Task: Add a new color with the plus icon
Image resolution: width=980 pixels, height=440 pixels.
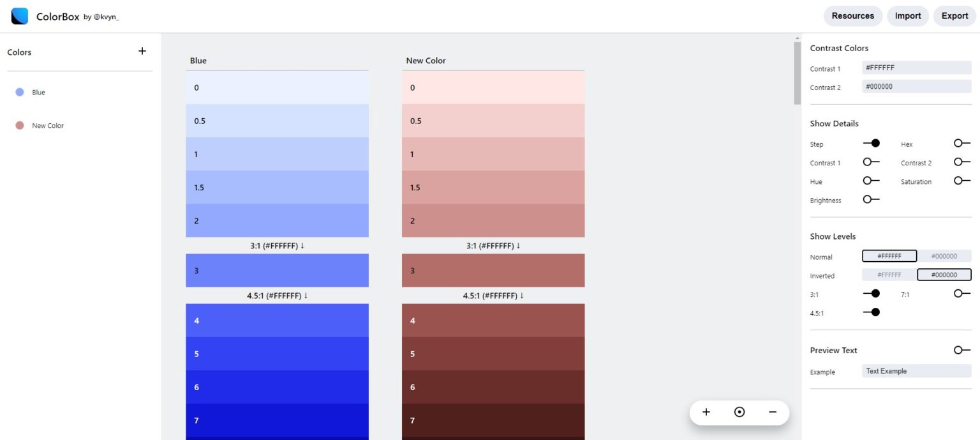Action: point(142,51)
